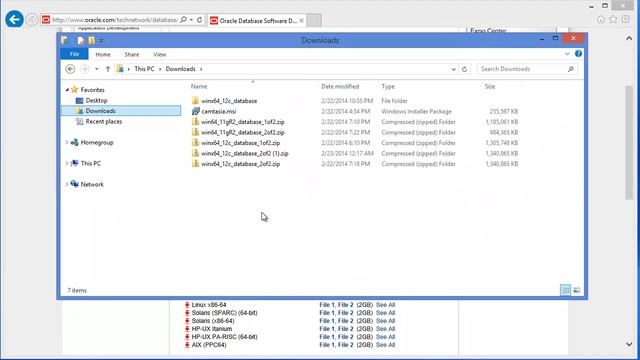The width and height of the screenshot is (640, 360).
Task: Click Properties icon in quick access toolbar
Action: (x=80, y=40)
